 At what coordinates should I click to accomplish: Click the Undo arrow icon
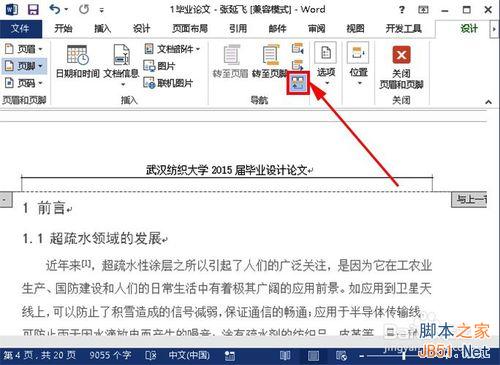[x=55, y=9]
